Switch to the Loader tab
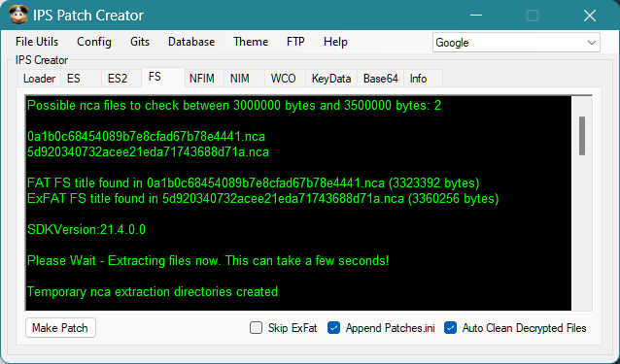Screen dimensions: 620x364 click(39, 79)
